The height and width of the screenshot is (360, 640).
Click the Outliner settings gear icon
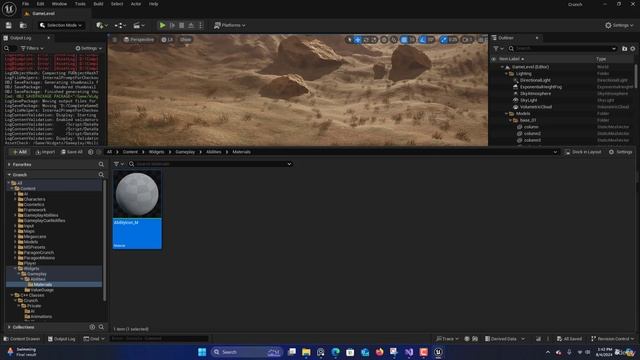pyautogui.click(x=633, y=49)
